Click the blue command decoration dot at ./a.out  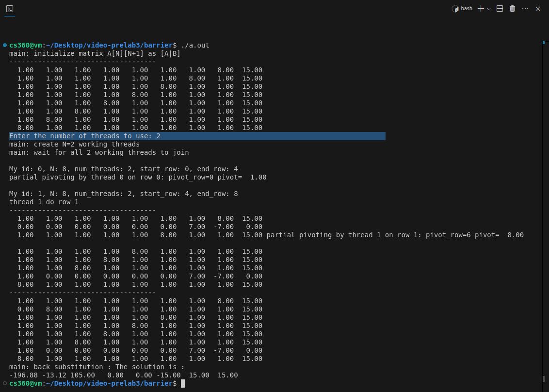tap(4, 45)
